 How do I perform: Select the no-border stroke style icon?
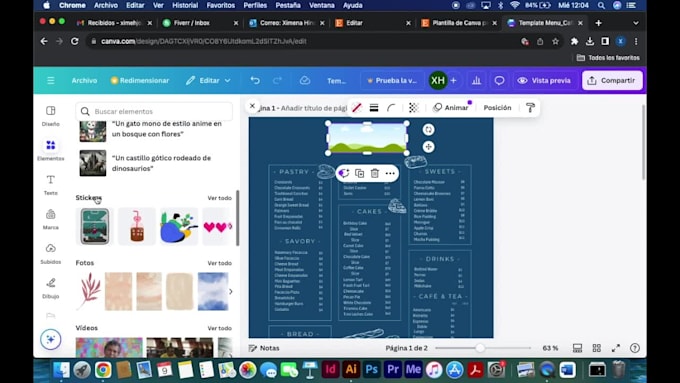(x=356, y=108)
